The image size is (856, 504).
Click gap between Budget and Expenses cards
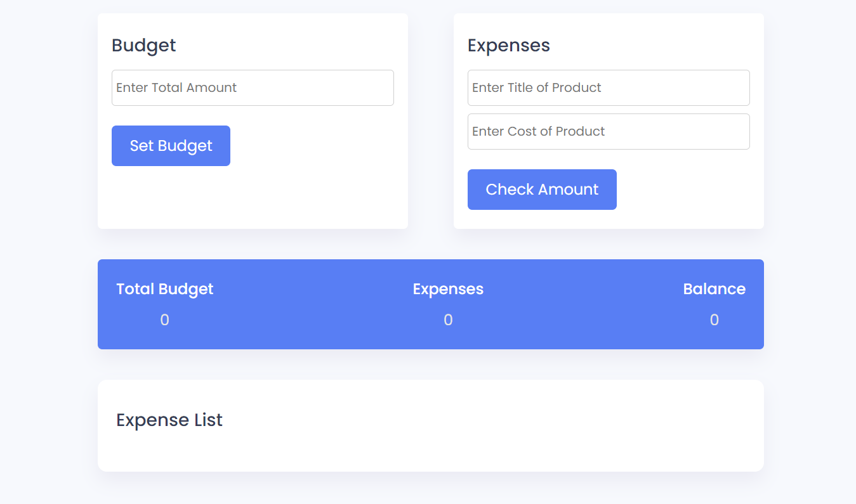coord(430,120)
